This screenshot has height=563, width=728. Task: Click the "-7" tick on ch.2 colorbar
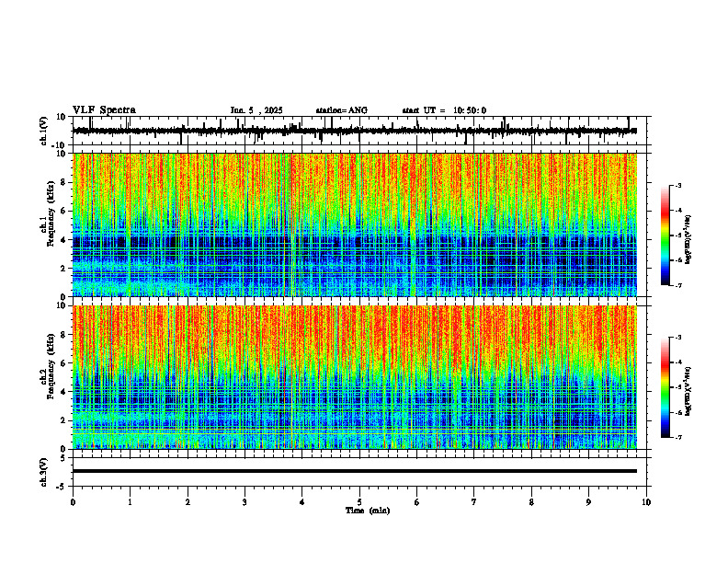[x=678, y=438]
